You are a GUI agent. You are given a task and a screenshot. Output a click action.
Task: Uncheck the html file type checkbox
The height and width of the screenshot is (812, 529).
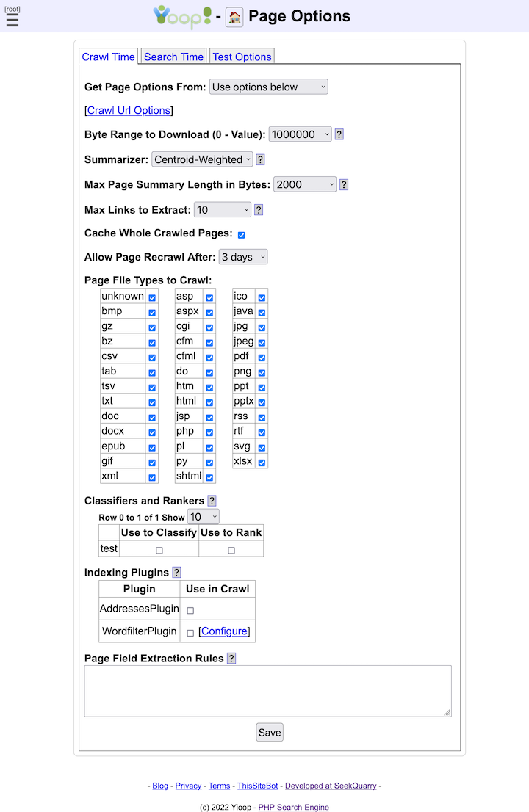pos(210,402)
